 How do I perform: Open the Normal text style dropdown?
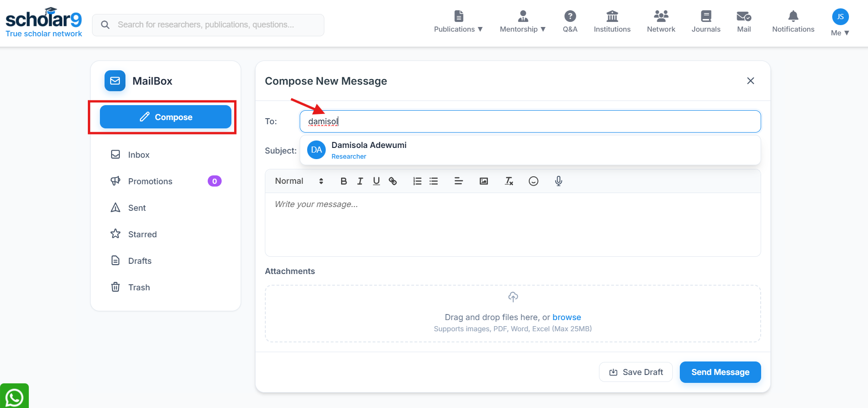(x=299, y=181)
